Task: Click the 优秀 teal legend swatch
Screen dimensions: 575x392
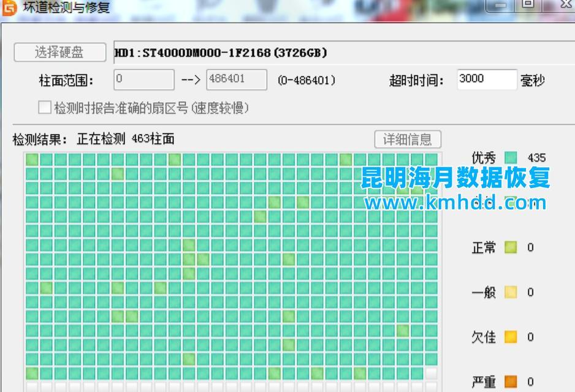Action: click(511, 157)
